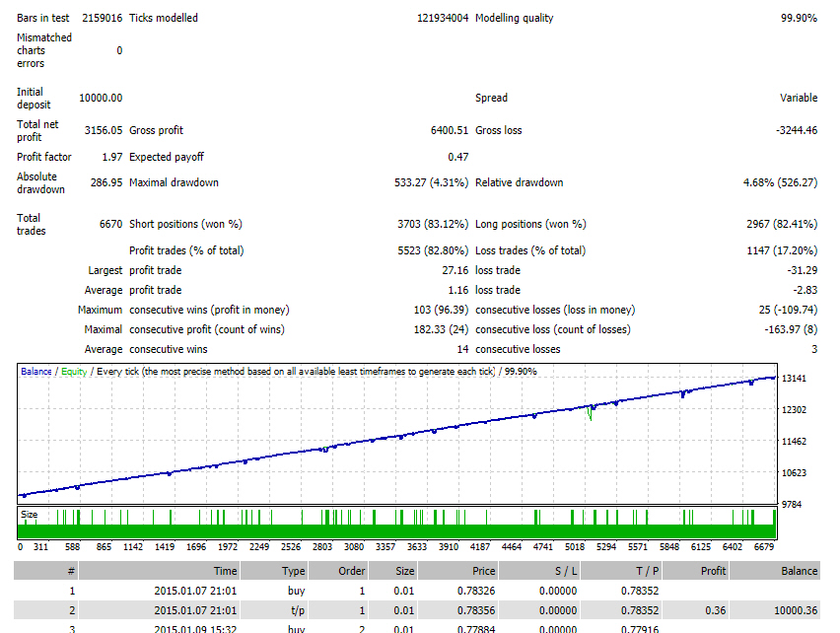Click the Expected payoff value 0.47
This screenshot has height=633, width=840.
(458, 157)
